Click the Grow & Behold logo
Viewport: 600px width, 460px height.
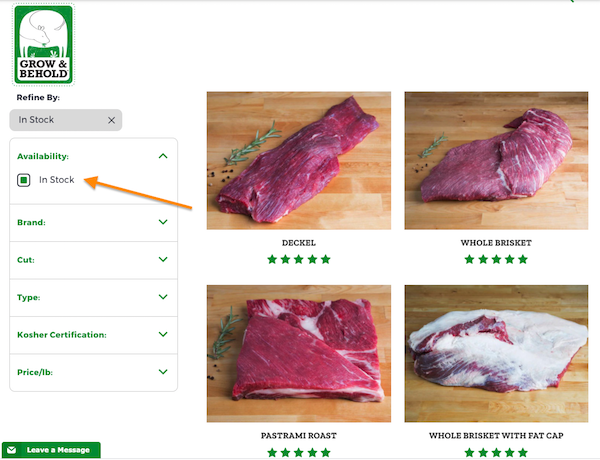44,44
